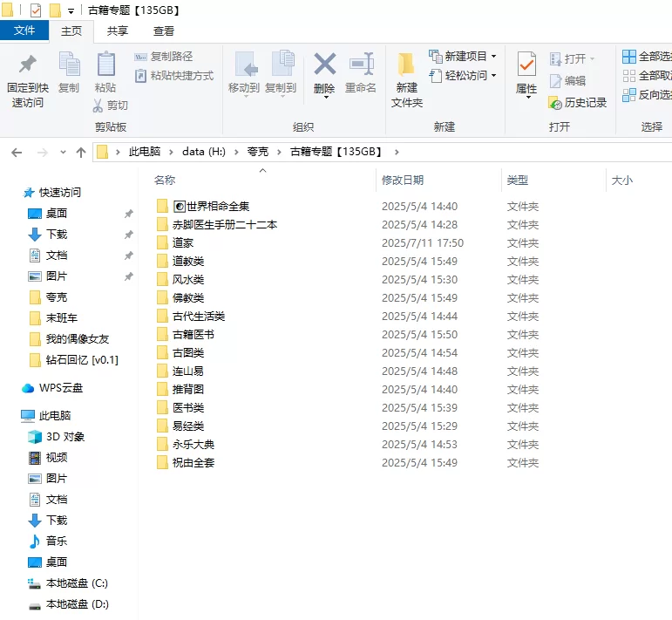672x620 pixels.
Task: Click 编辑 (Edit) in ribbon
Action: (x=568, y=80)
